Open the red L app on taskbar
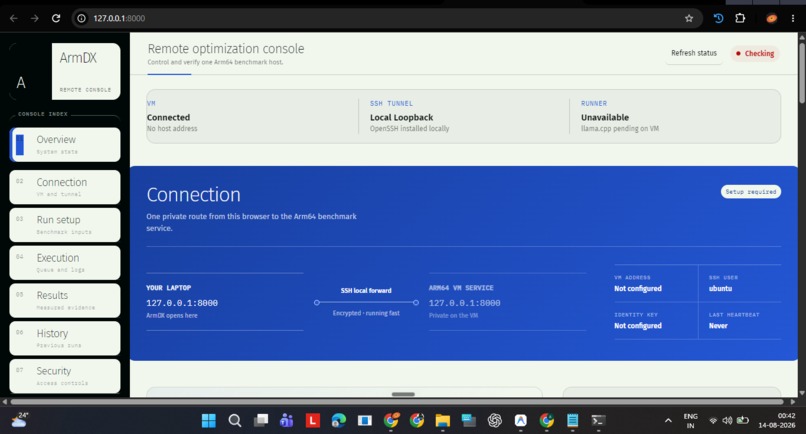The width and height of the screenshot is (806, 434). 313,421
